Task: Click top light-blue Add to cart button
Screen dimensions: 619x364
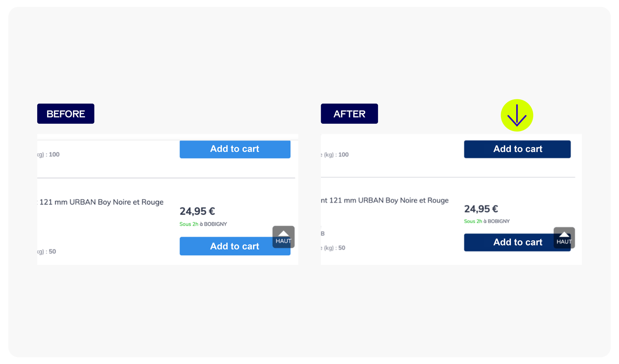Action: click(235, 149)
